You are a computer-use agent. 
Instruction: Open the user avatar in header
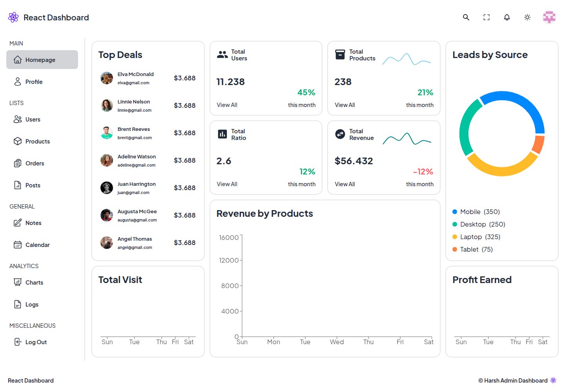point(549,17)
